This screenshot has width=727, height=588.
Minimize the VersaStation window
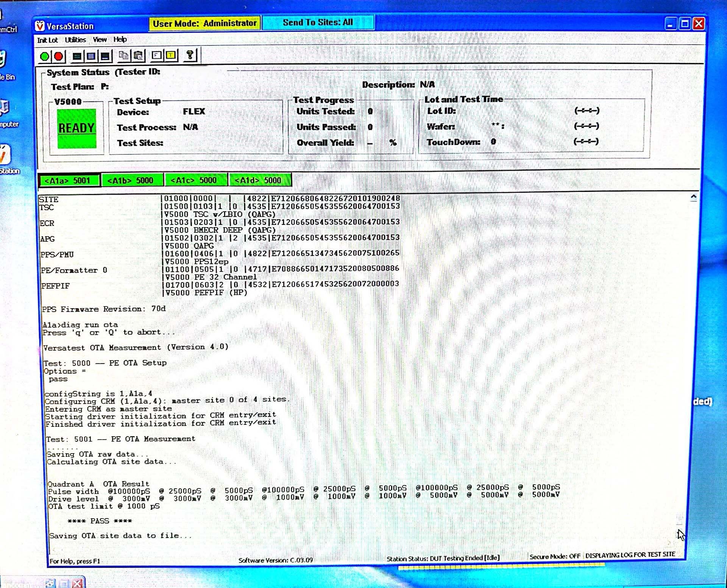click(x=670, y=24)
